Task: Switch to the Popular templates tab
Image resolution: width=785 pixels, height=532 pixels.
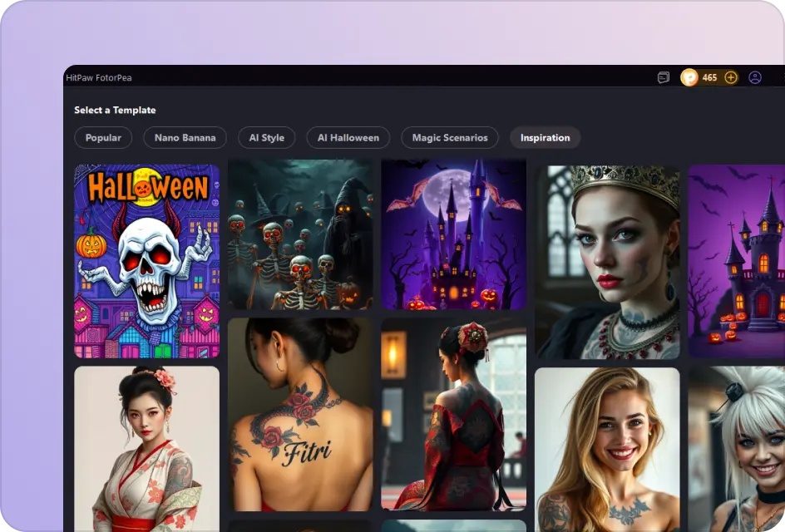Action: click(x=103, y=137)
